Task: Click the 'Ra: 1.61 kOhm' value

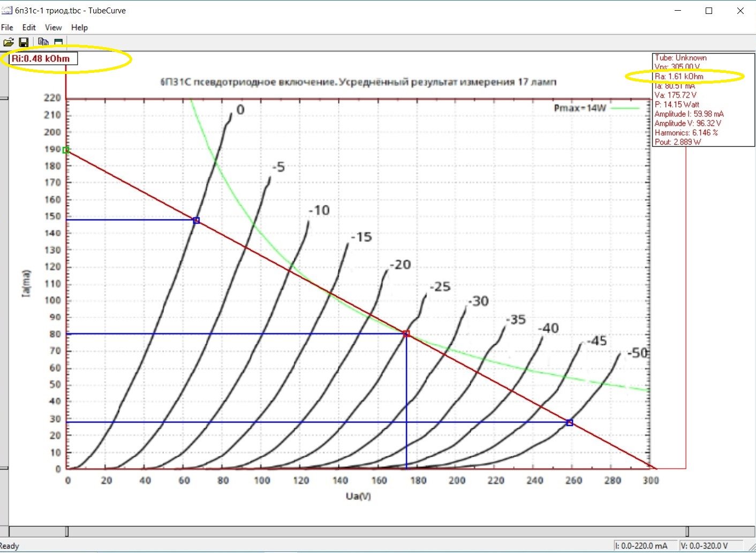Action: click(x=679, y=77)
